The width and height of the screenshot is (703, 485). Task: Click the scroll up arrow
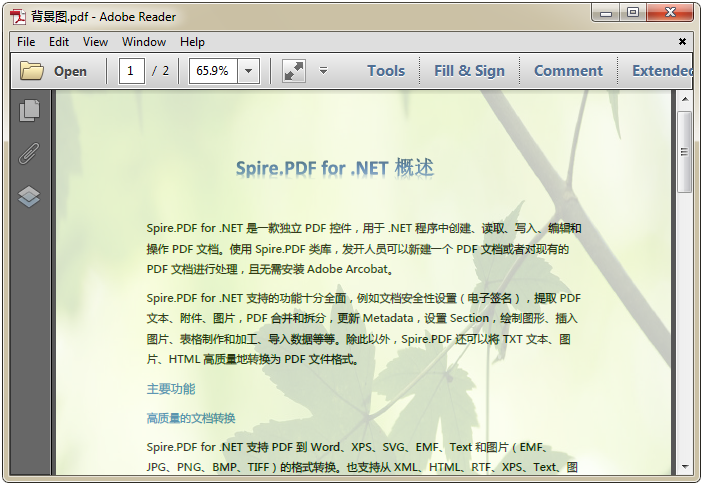click(685, 99)
